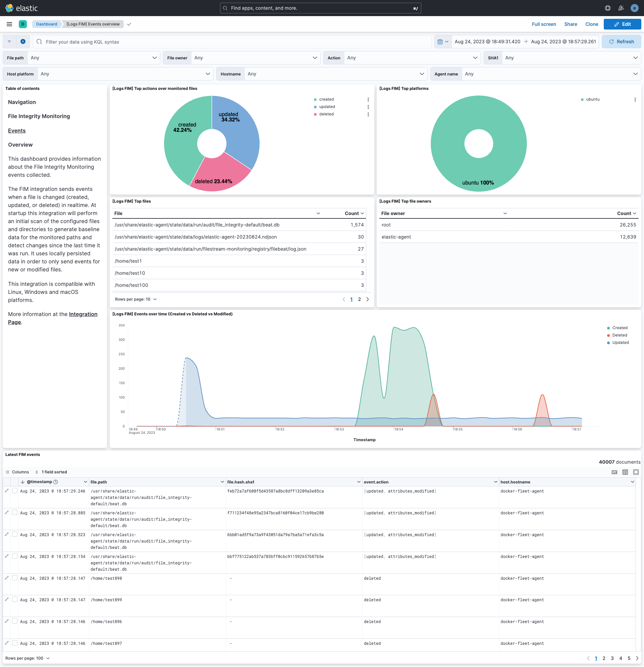This screenshot has height=667, width=644.
Task: Select the checkbox on the first event row
Action: tap(15, 491)
